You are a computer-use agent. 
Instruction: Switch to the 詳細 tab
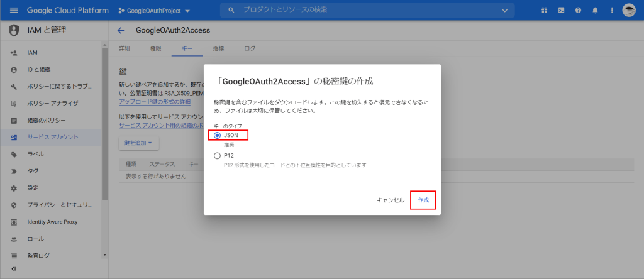click(125, 48)
